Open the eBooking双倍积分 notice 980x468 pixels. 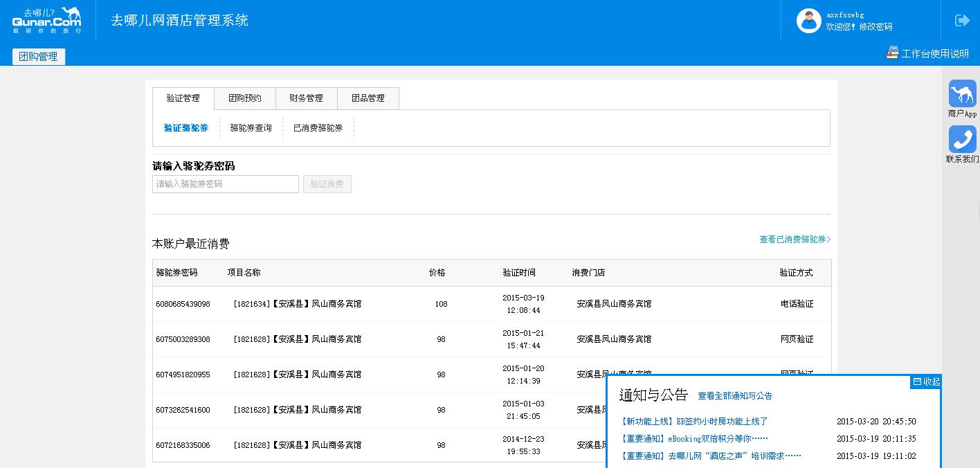694,439
